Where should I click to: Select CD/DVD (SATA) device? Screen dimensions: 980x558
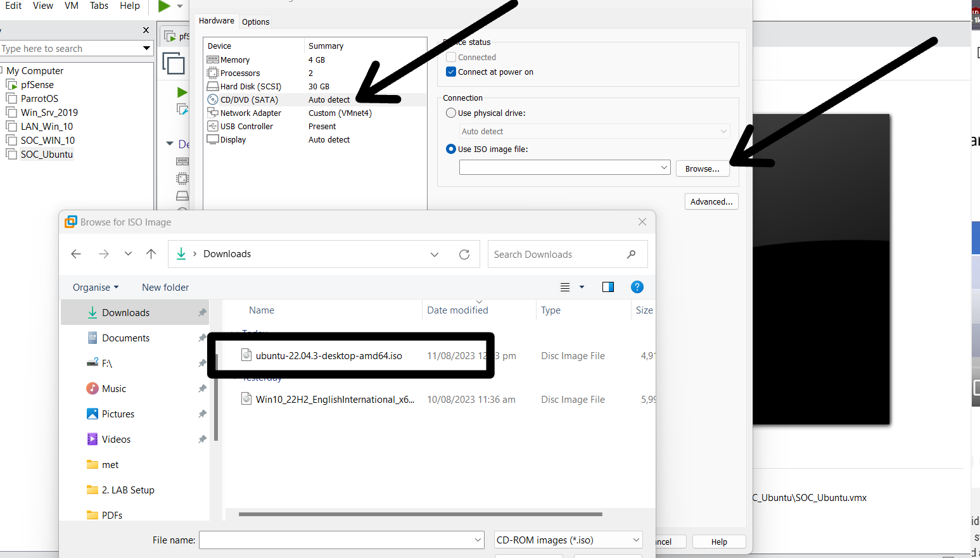[x=315, y=100]
